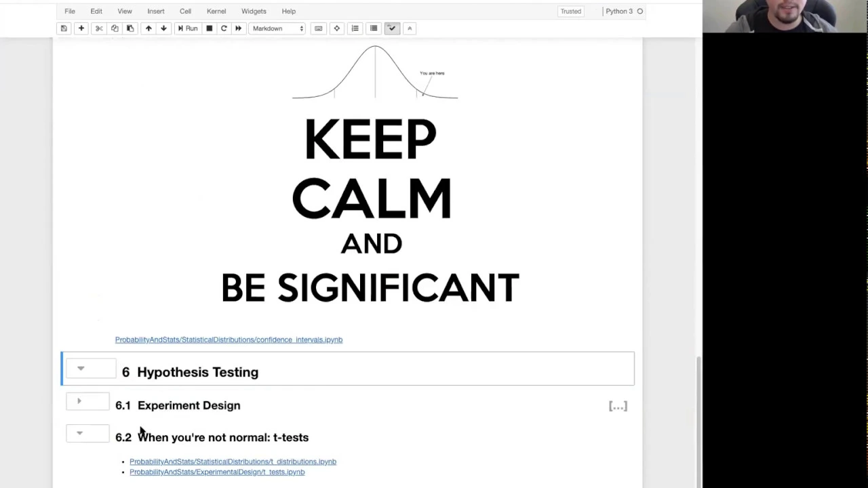Screen dimensions: 868x488
Task: Click the [...] ellipsis next to Experiment Design
Action: coord(618,406)
